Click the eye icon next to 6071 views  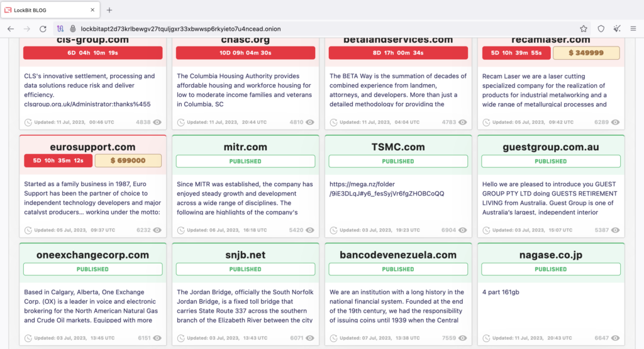[310, 338]
